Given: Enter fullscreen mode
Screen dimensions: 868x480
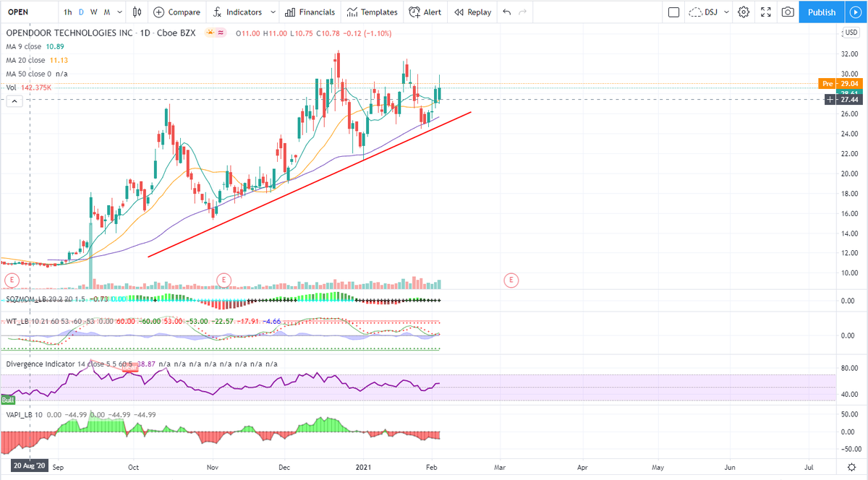Looking at the screenshot, I should (765, 12).
